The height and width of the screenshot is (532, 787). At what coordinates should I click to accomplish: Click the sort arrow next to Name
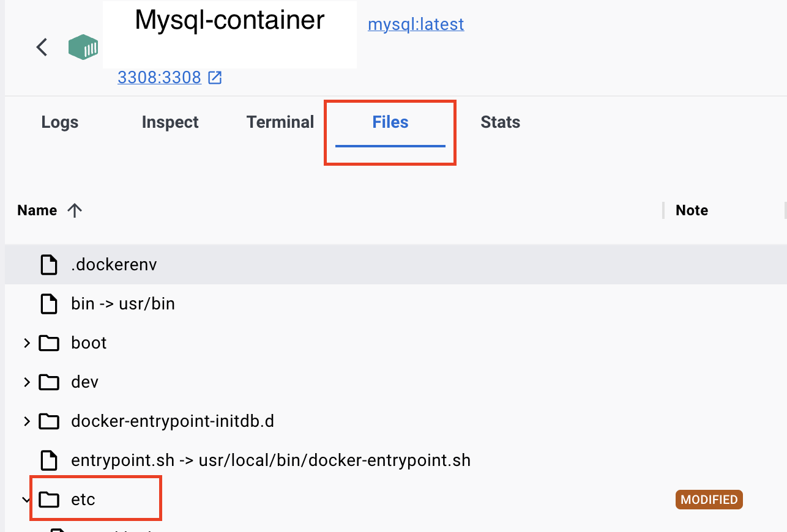[75, 210]
